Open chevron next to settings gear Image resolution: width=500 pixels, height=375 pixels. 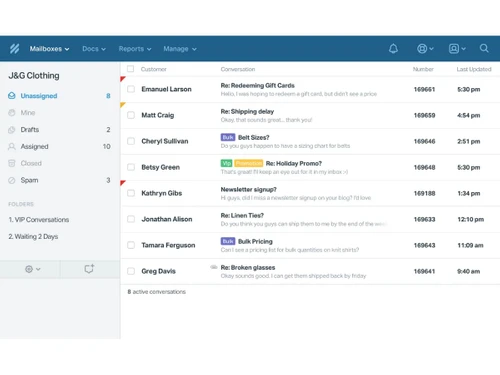[x=38, y=269]
